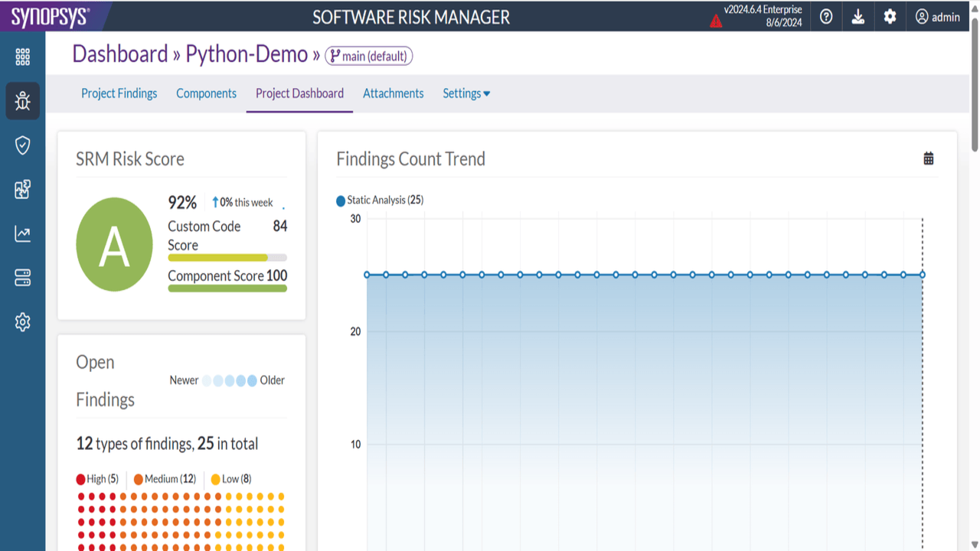Switch to the Components tab
The height and width of the screenshot is (551, 980).
(207, 93)
